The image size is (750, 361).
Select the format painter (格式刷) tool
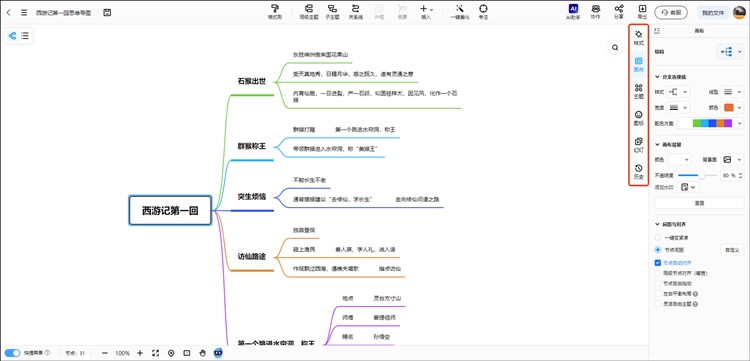point(275,12)
